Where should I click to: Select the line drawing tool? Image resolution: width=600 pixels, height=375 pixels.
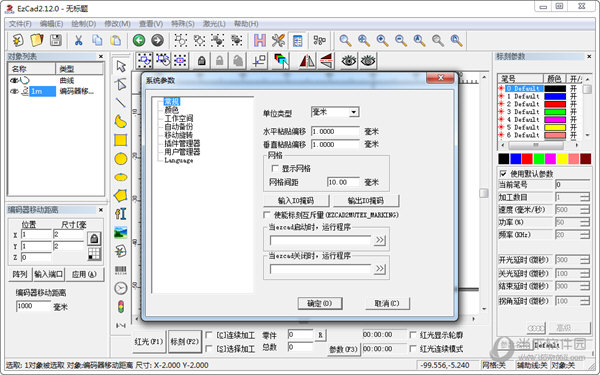pos(121,103)
